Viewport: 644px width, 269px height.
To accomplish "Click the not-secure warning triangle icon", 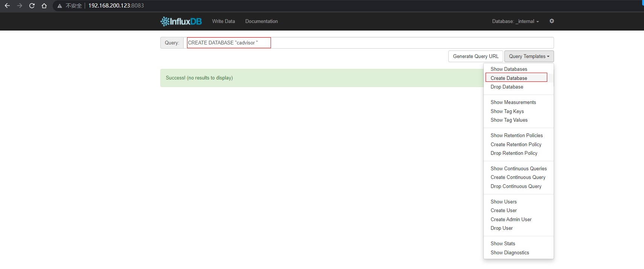I will tap(59, 6).
